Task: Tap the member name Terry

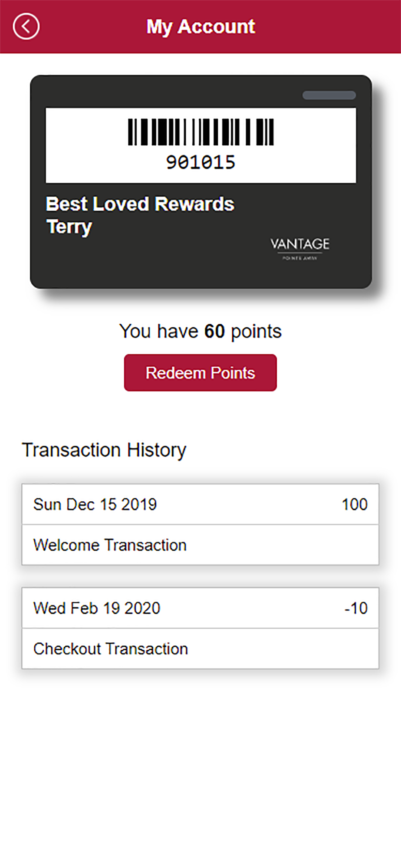Action: (69, 227)
